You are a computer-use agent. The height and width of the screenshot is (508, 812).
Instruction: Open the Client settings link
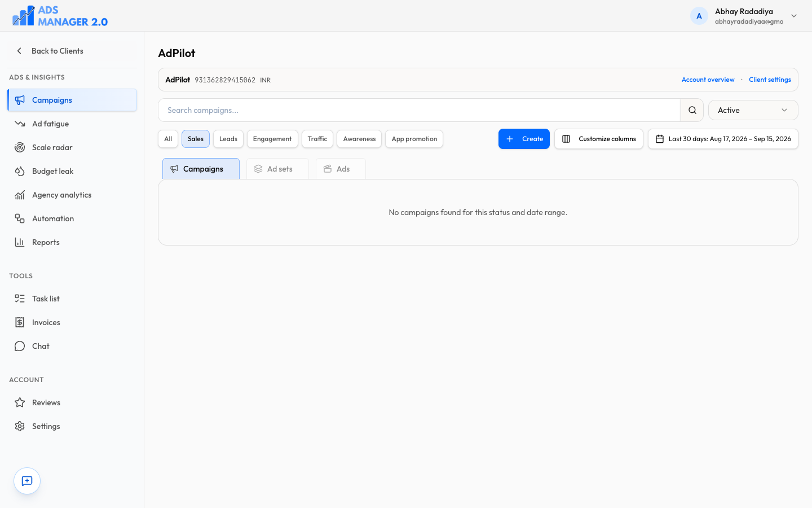tap(770, 80)
